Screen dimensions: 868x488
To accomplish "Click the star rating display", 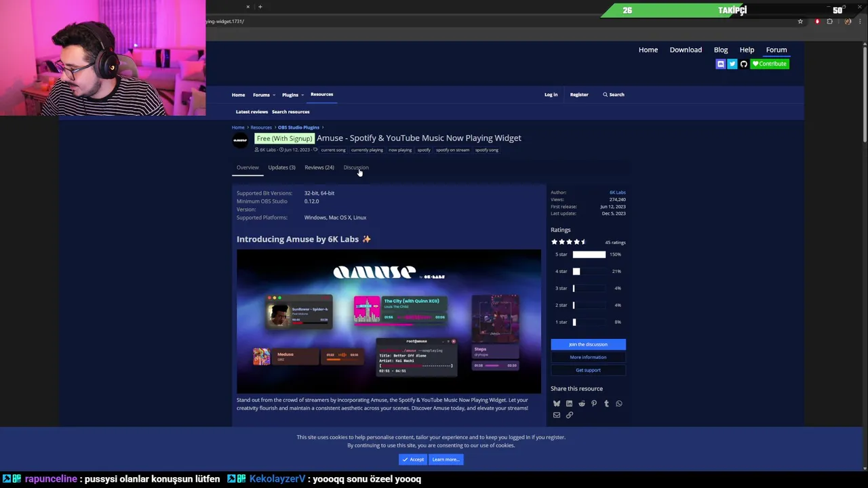I will (x=568, y=242).
